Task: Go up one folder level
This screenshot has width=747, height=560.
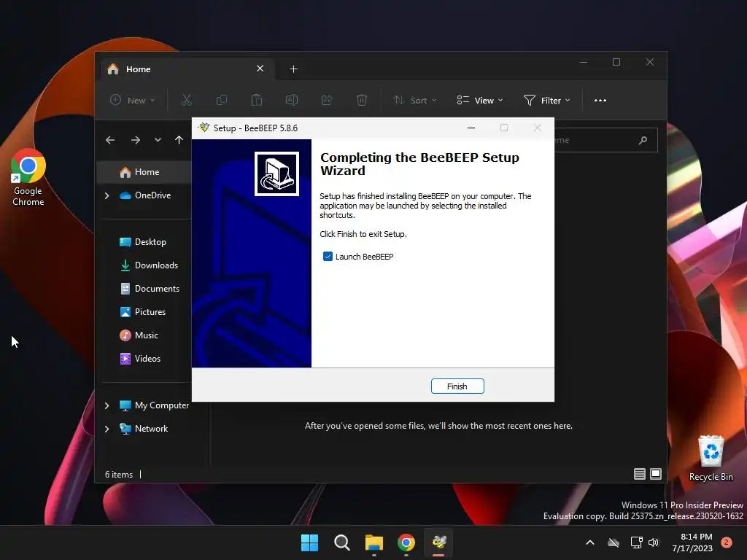Action: tap(179, 140)
